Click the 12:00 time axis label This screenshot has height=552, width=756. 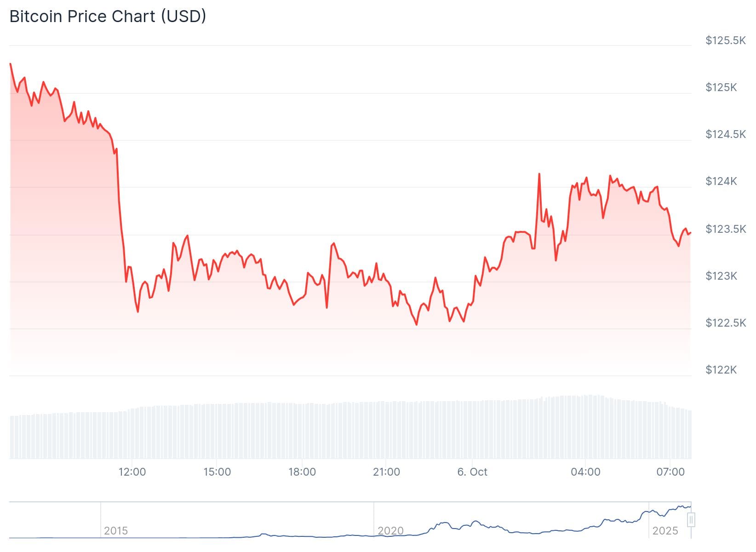pyautogui.click(x=132, y=472)
